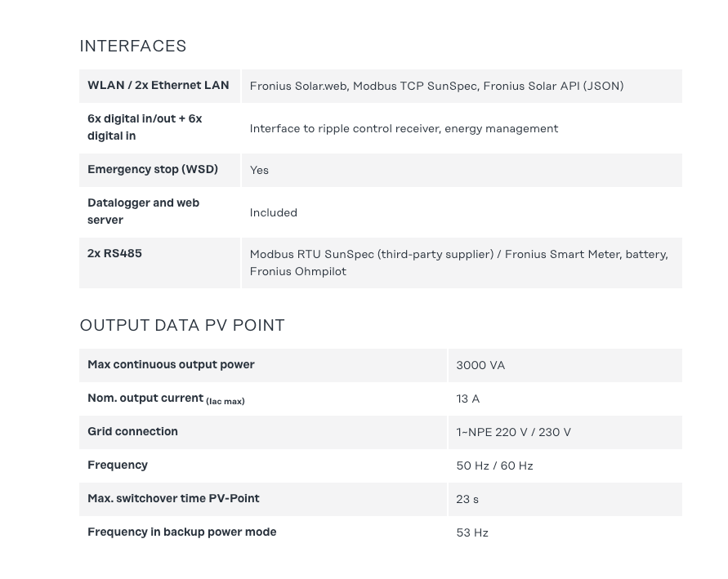Select the 2x RS485 row label
The width and height of the screenshot is (728, 579).
[x=114, y=253]
